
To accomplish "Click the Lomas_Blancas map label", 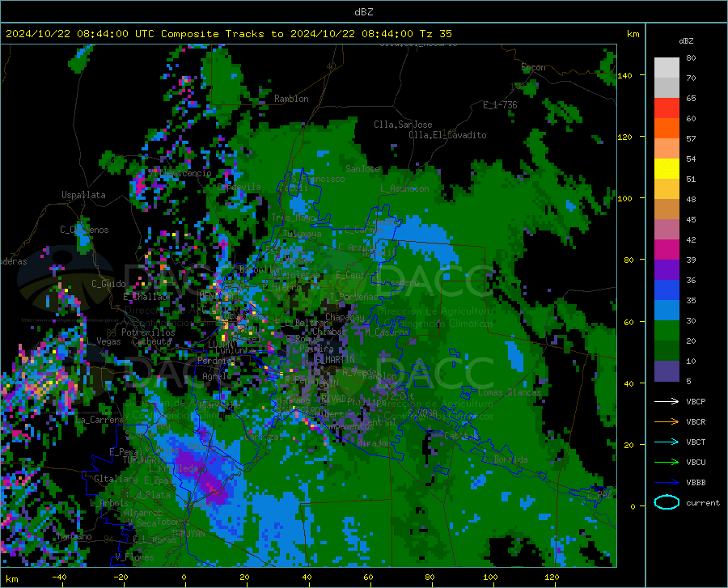I will (x=510, y=392).
